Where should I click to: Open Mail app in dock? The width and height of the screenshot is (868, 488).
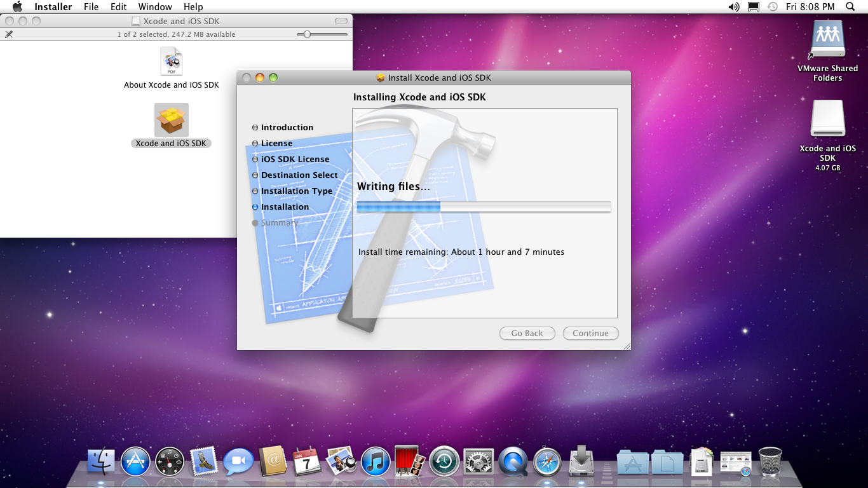204,461
